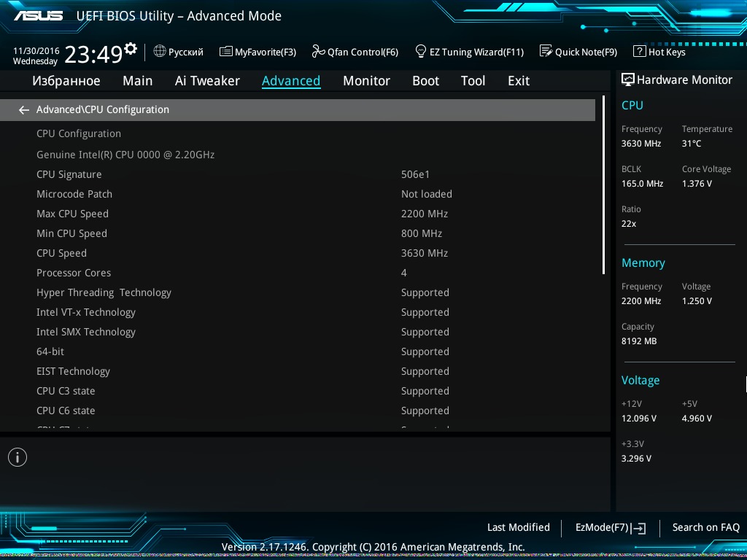
Task: Click the 165.0 MHz BCLK reading
Action: click(x=642, y=183)
